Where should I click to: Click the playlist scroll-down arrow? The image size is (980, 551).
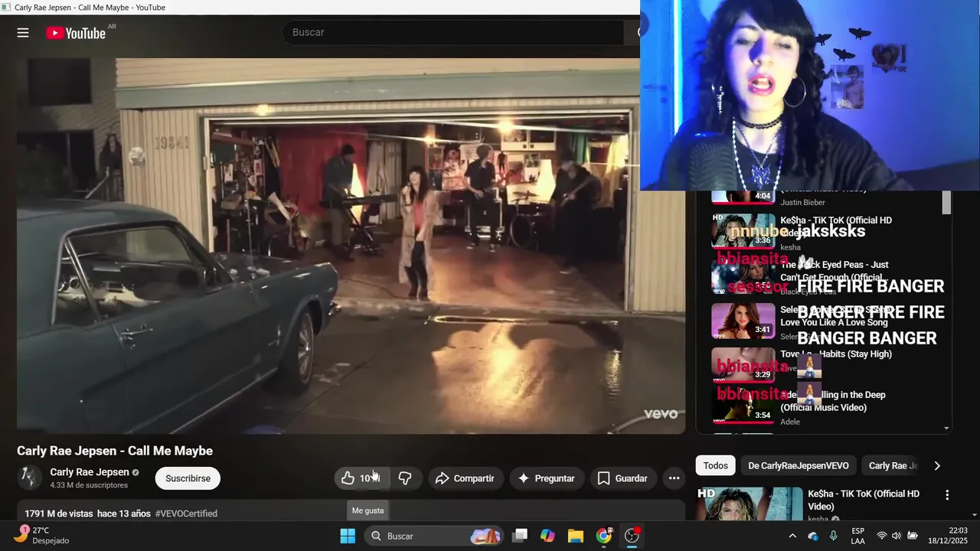[x=947, y=429]
